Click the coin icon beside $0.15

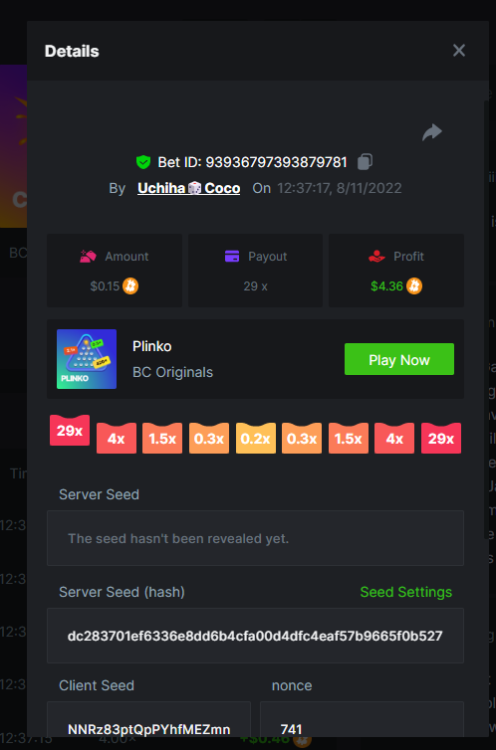tap(131, 286)
